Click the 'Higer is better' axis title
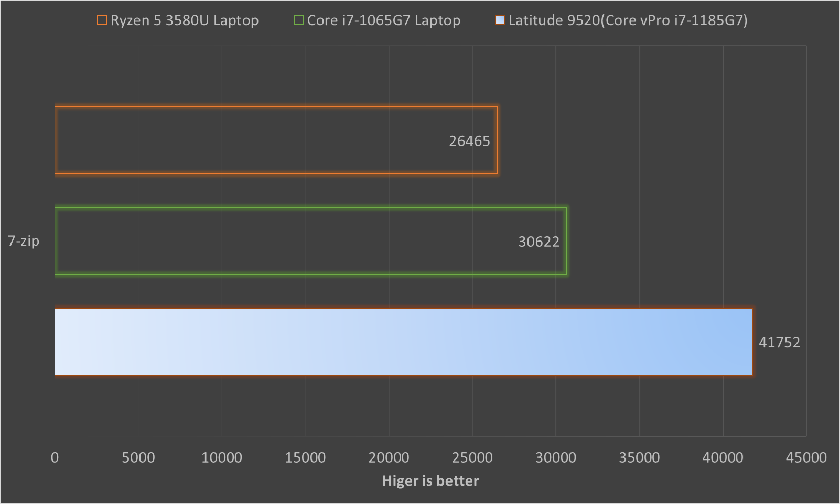 430,480
